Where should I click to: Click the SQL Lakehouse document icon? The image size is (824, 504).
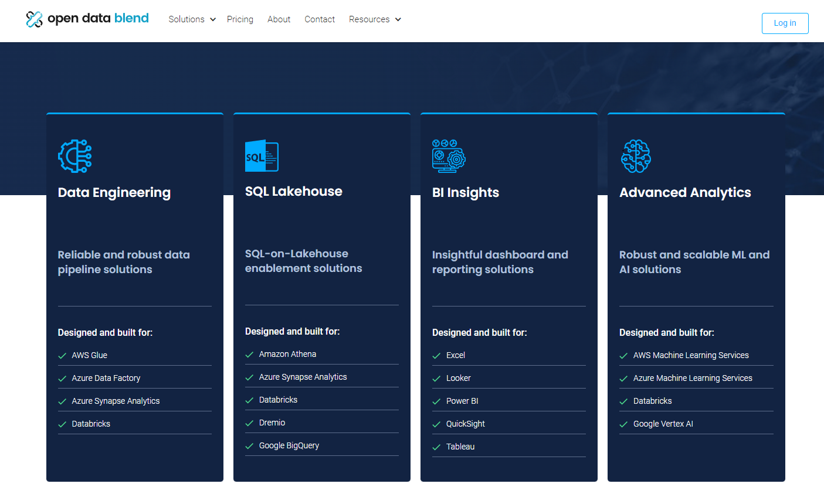pos(262,155)
